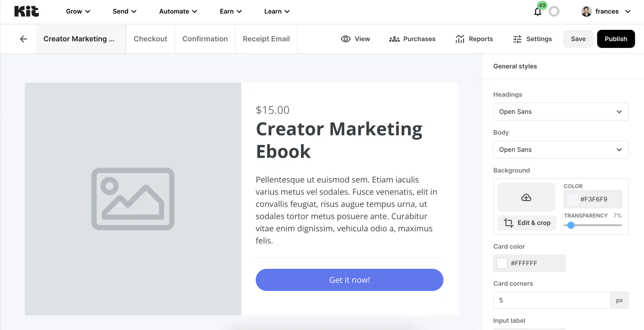The height and width of the screenshot is (330, 644).
Task: Open the frances account menu
Action: coord(606,11)
